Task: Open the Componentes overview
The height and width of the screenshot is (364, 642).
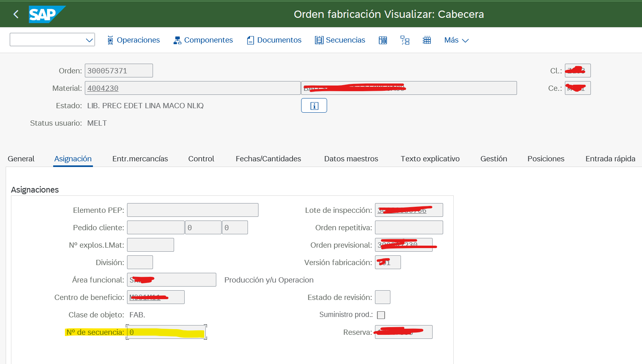Action: 203,40
